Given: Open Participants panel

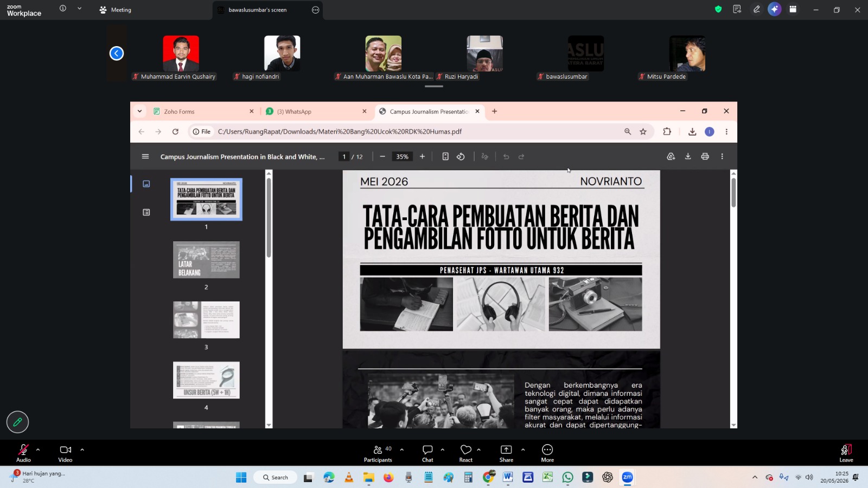Looking at the screenshot, I should point(378,453).
